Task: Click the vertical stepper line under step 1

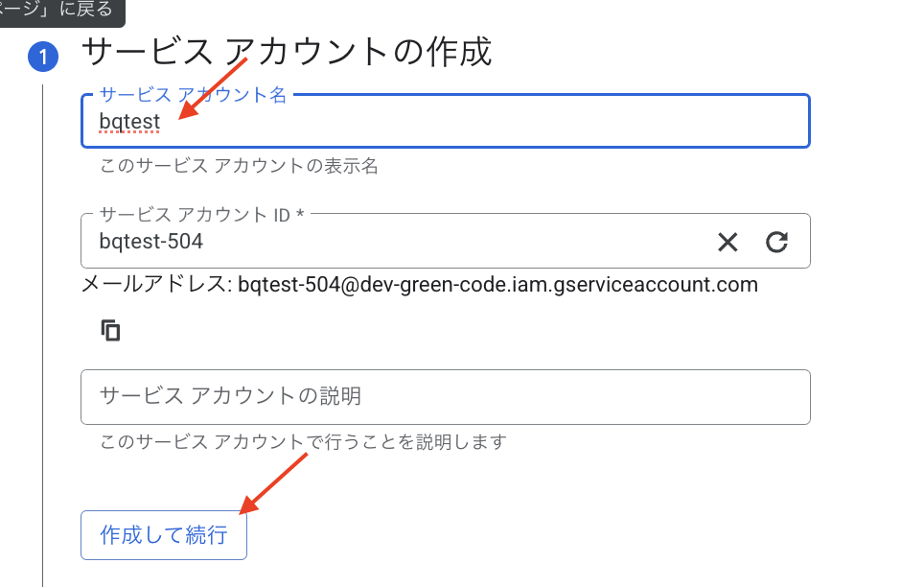Action: [43, 336]
